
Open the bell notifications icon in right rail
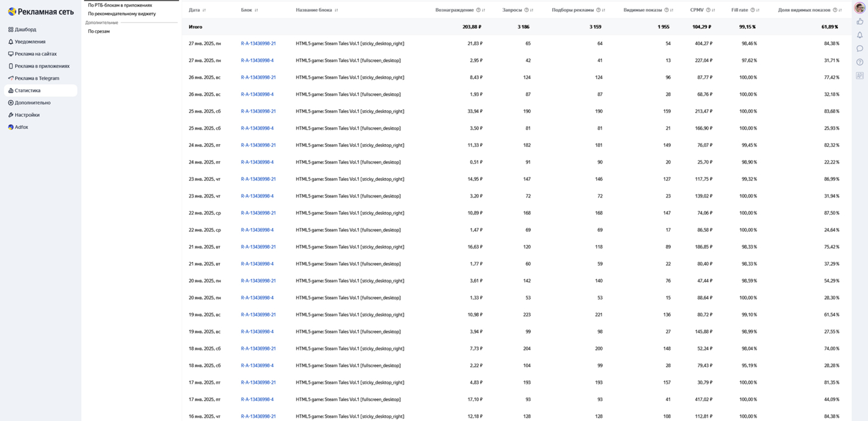point(860,35)
